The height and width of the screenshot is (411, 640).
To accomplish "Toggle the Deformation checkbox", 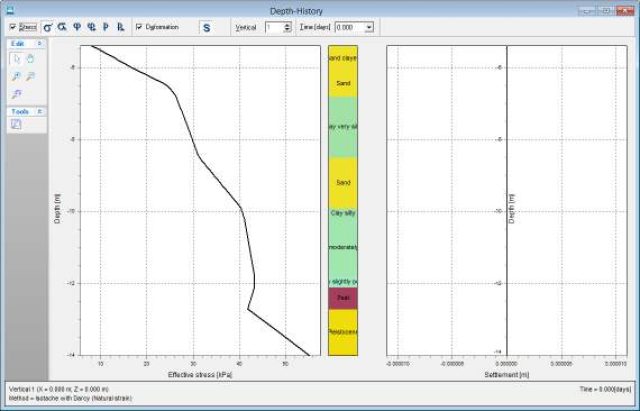I will pos(139,27).
